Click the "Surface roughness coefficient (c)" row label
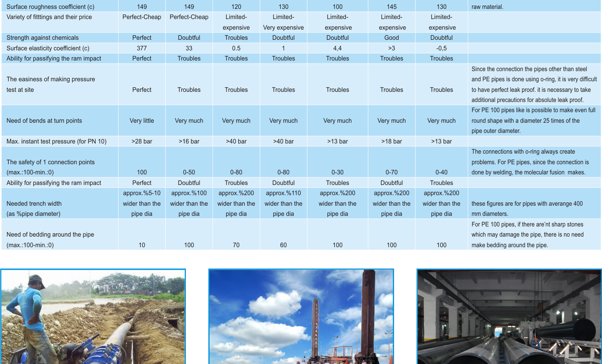Screen dimensions: 602x364 tap(50, 7)
